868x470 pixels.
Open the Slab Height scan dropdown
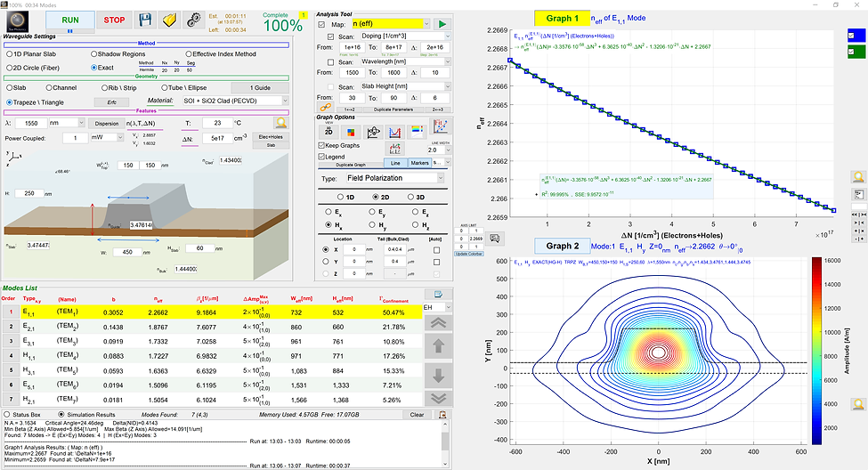(x=447, y=86)
